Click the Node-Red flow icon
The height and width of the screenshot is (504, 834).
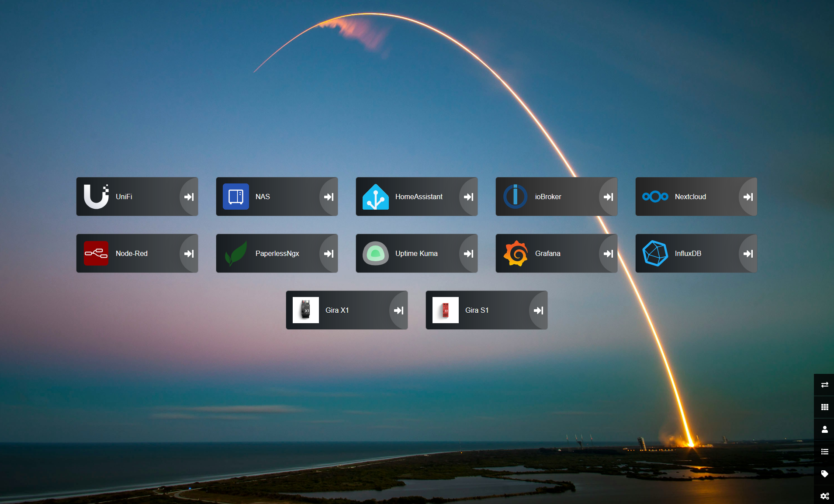tap(96, 253)
